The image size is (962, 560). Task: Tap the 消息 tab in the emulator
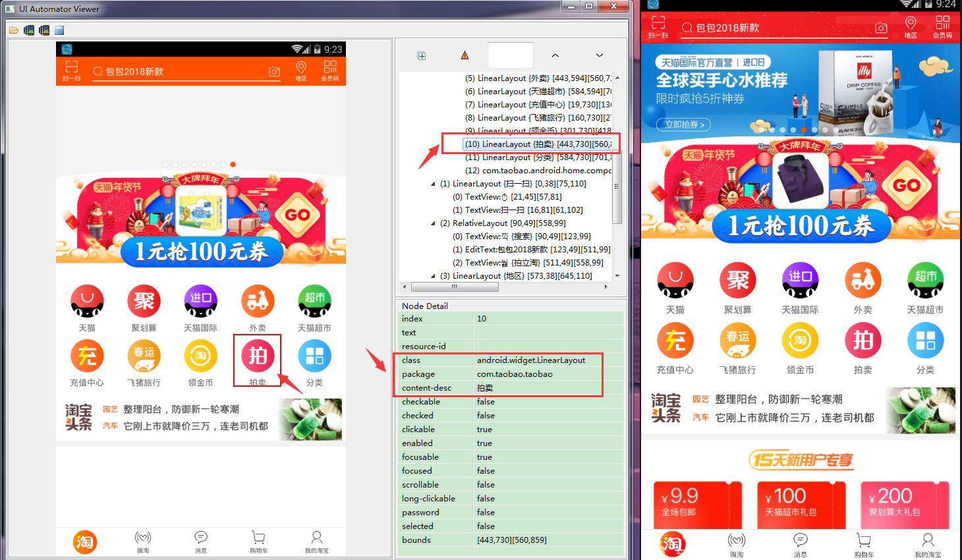pos(800,546)
